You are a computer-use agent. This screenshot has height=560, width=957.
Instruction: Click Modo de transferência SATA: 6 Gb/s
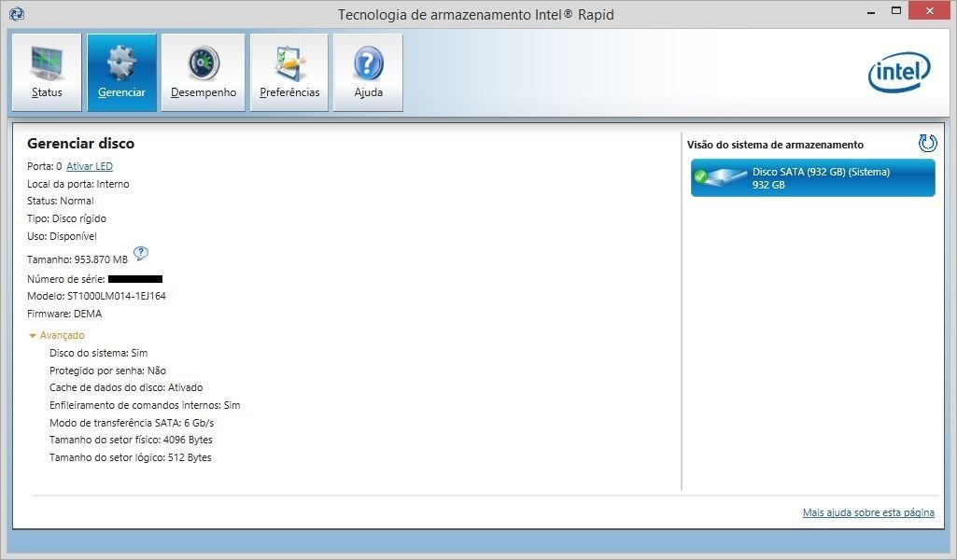[132, 424]
